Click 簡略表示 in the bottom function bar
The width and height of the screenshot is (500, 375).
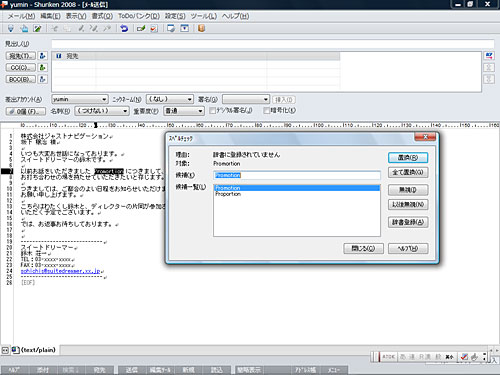pyautogui.click(x=249, y=370)
